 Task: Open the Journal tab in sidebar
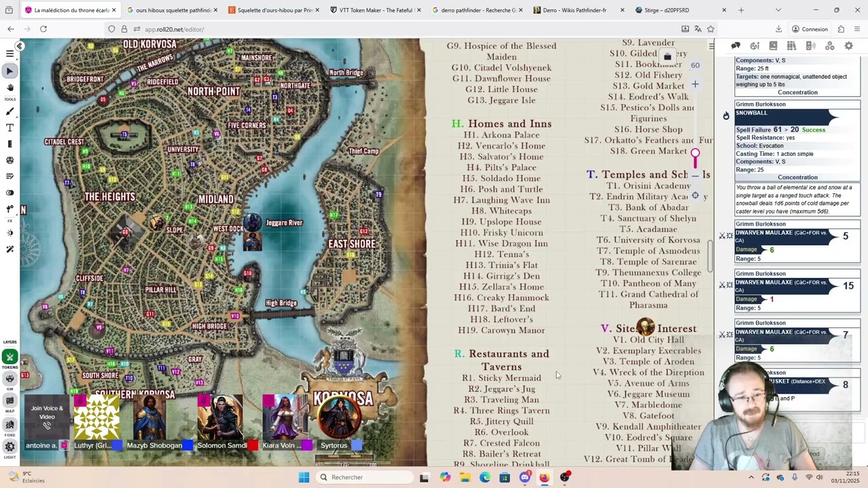tap(773, 45)
